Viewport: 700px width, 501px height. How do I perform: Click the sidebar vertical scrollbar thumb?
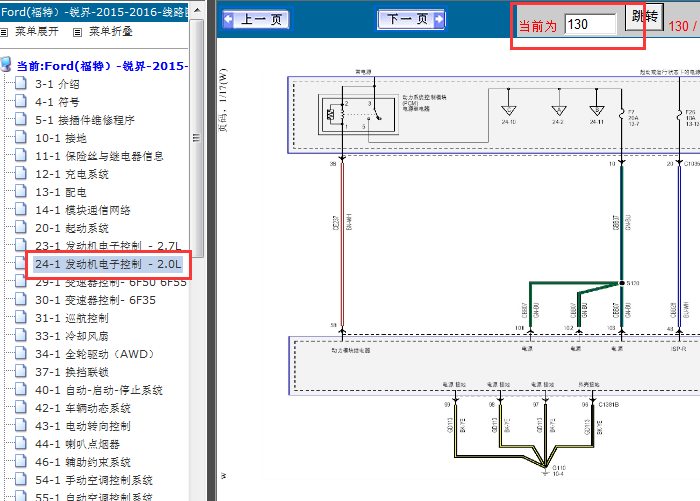click(x=197, y=138)
